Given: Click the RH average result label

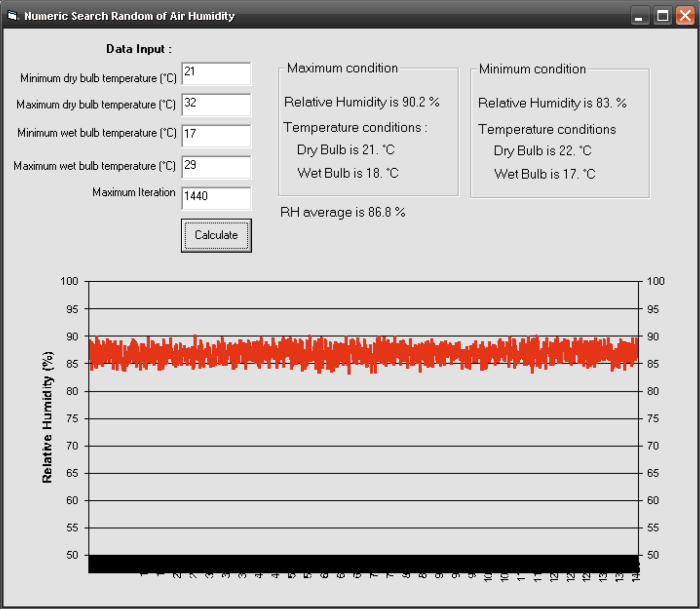Looking at the screenshot, I should tap(342, 213).
